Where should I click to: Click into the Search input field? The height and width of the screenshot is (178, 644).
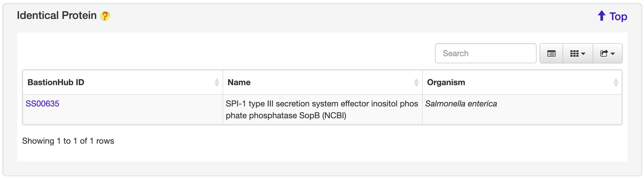[x=486, y=54]
